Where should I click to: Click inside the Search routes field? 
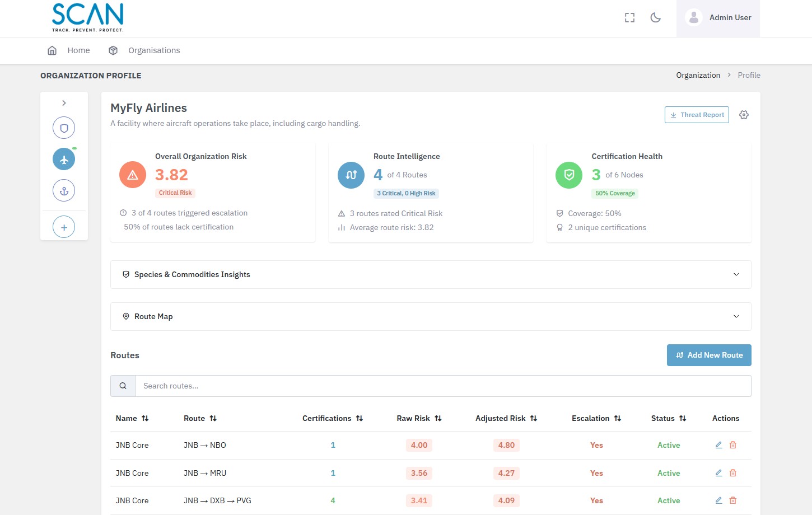click(x=392, y=386)
